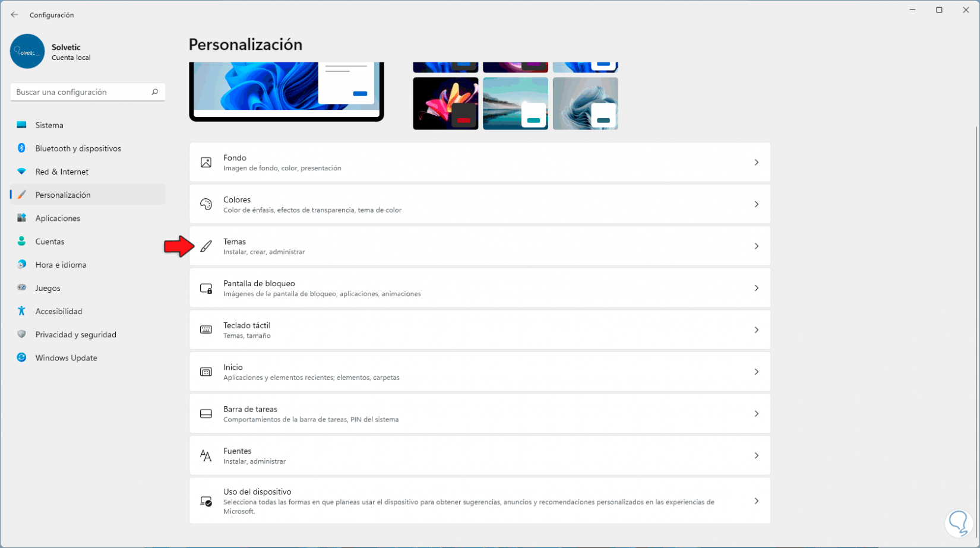Expand the Pantalla de bloqueo chevron
This screenshot has height=548, width=980.
tap(756, 288)
